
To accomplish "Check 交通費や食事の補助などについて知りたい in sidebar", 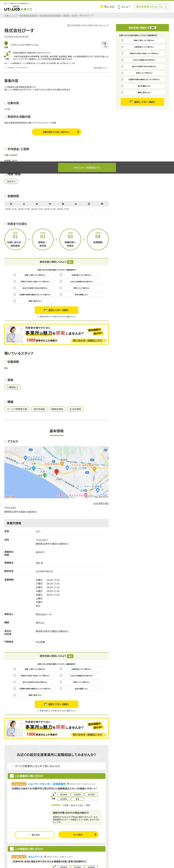I will point(142,80).
